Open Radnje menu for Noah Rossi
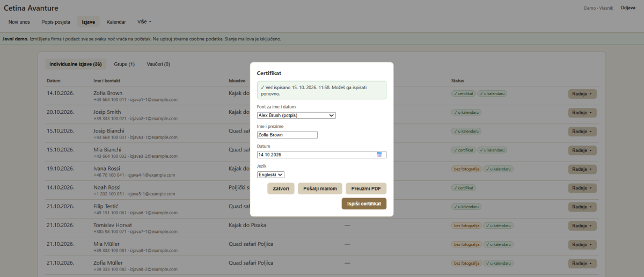The width and height of the screenshot is (644, 277). click(582, 188)
